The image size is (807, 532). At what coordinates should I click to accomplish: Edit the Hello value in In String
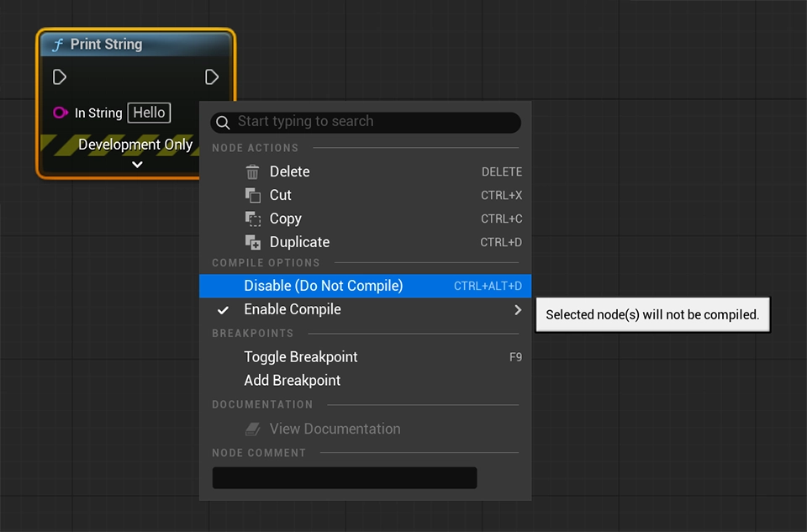tap(150, 113)
